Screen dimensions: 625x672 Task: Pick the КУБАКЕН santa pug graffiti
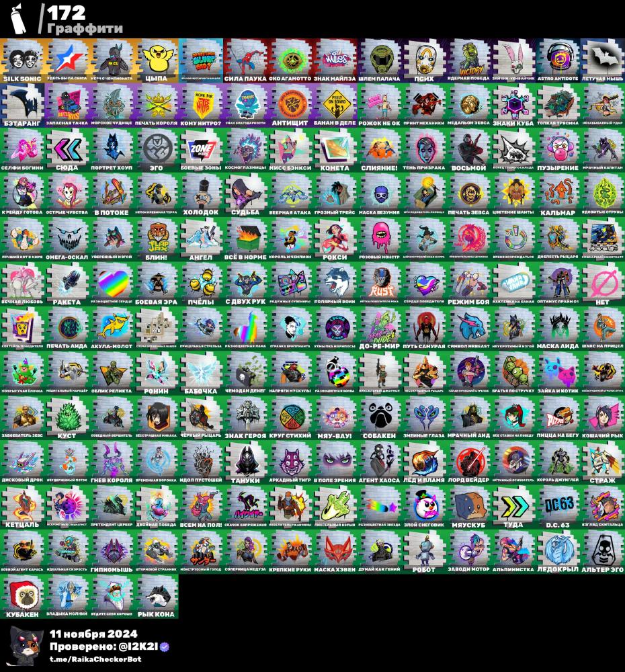(x=22, y=594)
